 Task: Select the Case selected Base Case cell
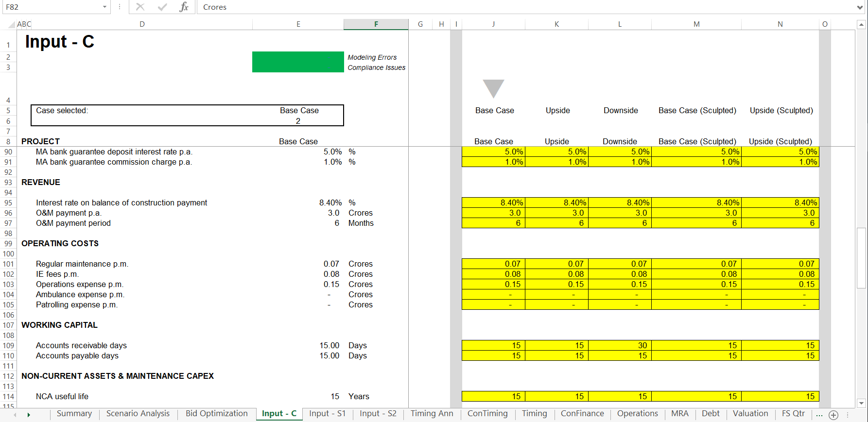298,111
